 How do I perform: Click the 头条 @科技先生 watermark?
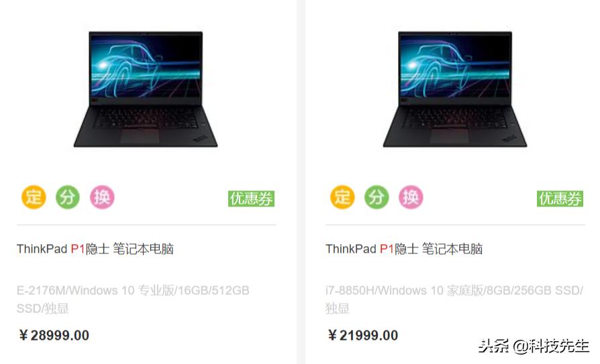click(534, 346)
